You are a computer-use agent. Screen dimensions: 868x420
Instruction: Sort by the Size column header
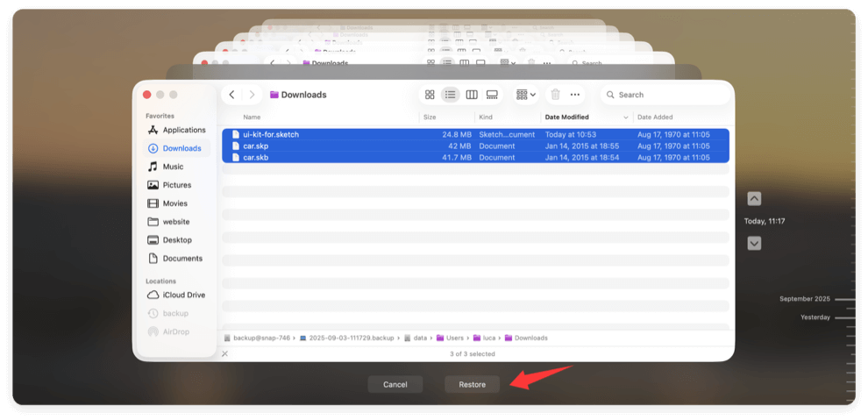pyautogui.click(x=430, y=117)
